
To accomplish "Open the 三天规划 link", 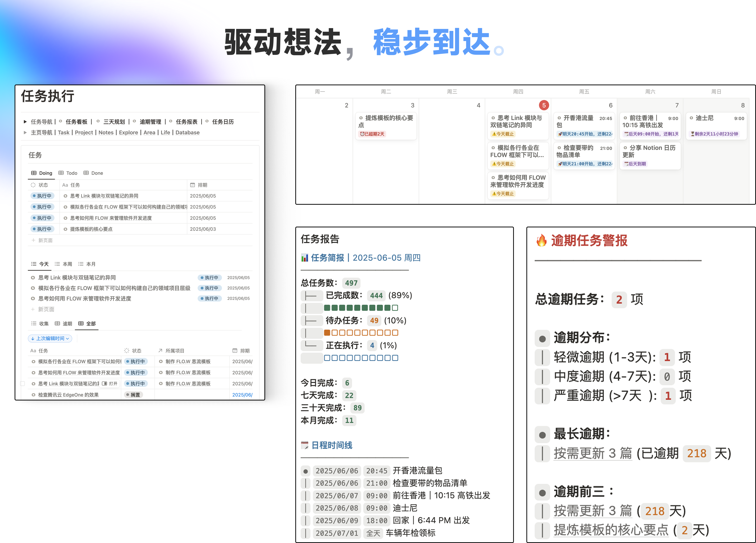I will 114,122.
